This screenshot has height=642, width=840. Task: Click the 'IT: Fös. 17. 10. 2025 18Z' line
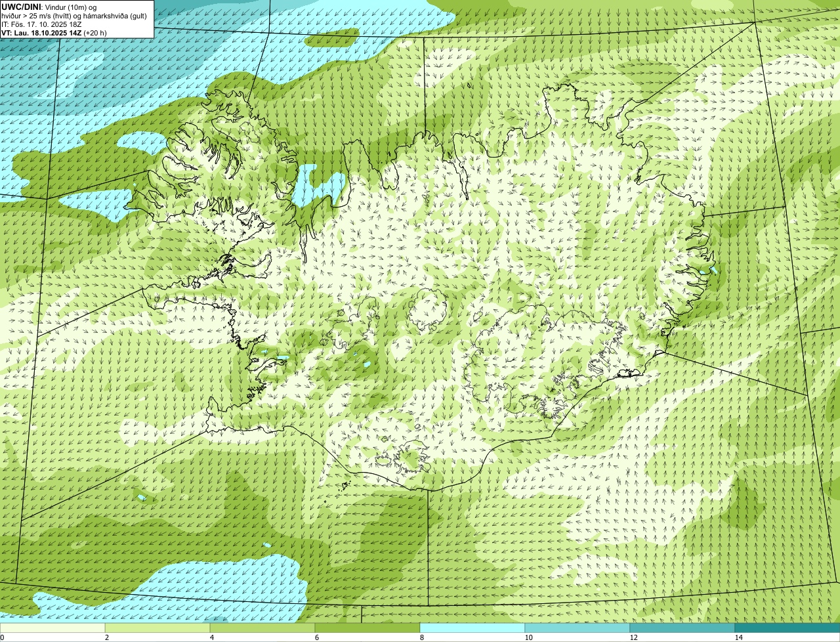(41, 24)
